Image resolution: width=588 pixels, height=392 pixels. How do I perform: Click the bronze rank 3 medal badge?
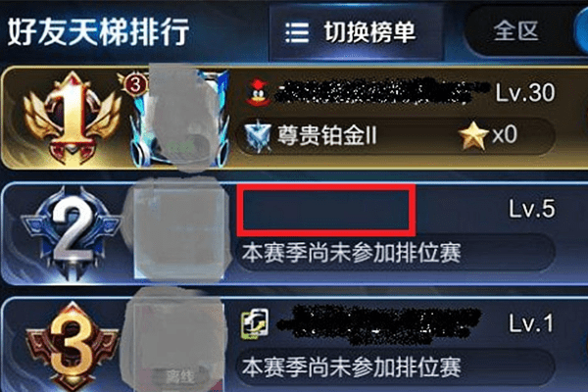point(72,346)
